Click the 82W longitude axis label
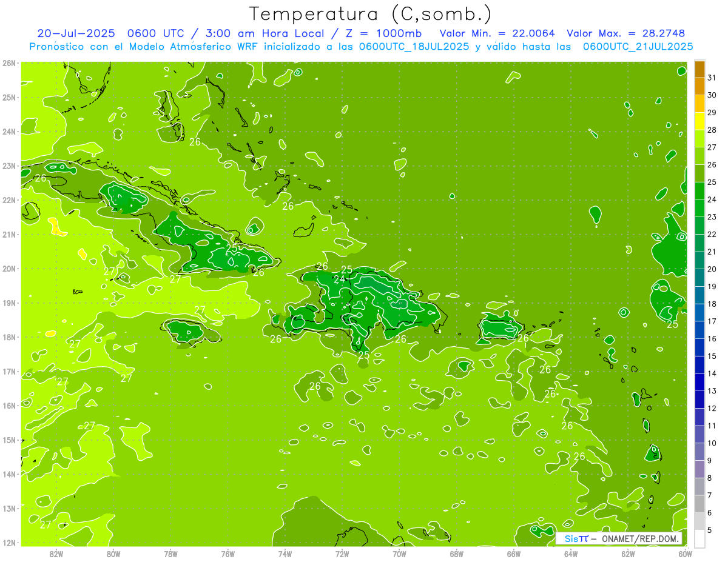 tap(56, 554)
